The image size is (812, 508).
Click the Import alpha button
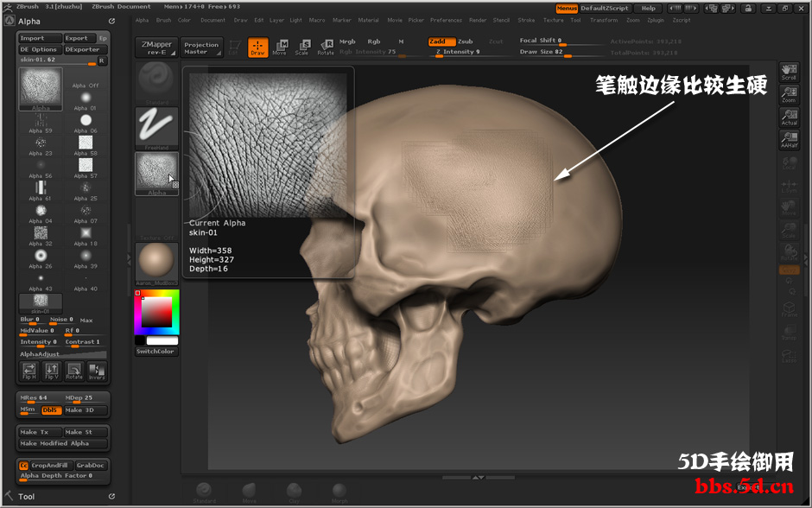[41, 38]
